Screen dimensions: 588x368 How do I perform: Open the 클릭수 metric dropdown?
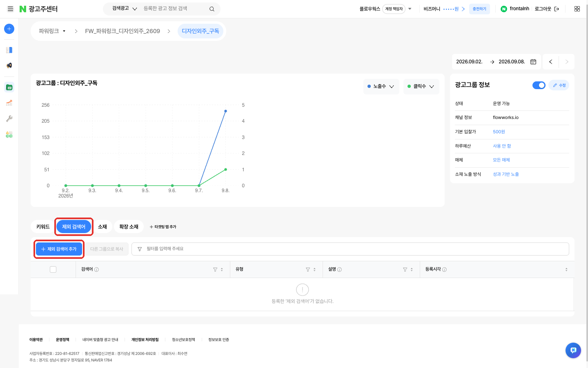pos(421,87)
